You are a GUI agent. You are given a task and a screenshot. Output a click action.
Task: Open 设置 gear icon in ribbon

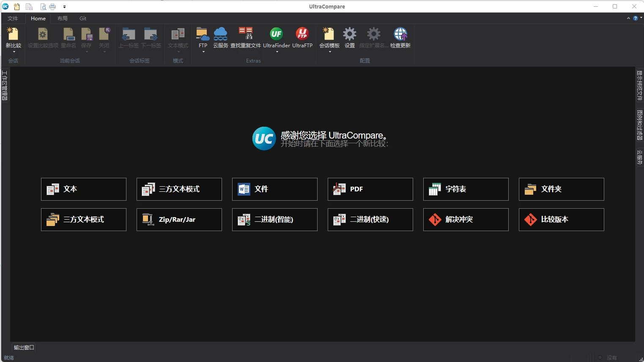pos(350,38)
